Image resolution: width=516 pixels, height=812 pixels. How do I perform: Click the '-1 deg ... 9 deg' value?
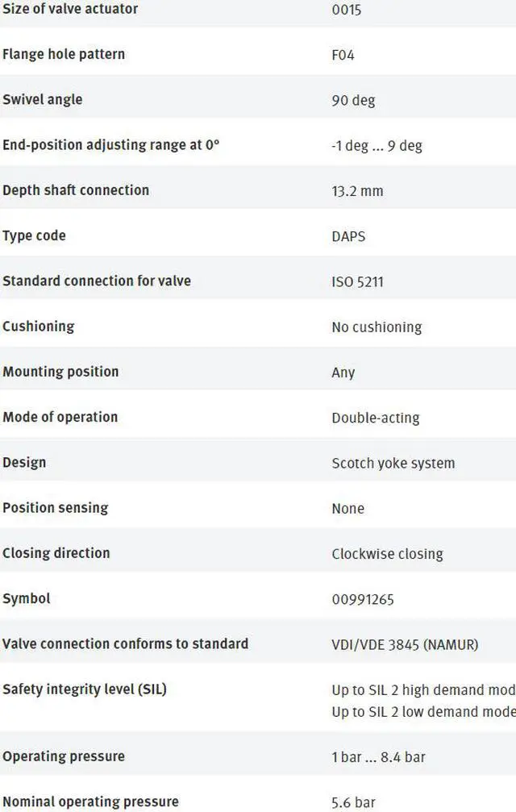coord(377,146)
